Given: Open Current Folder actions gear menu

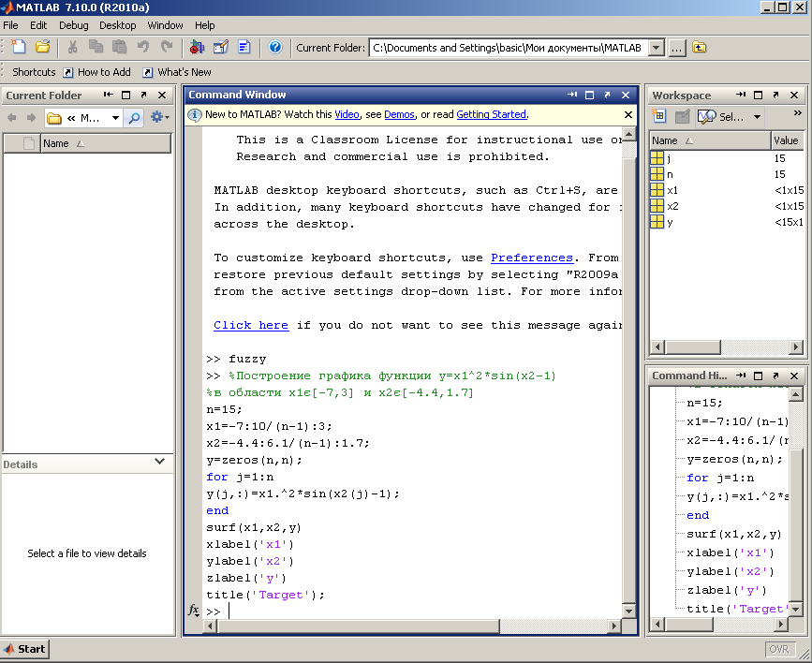Looking at the screenshot, I should point(159,118).
